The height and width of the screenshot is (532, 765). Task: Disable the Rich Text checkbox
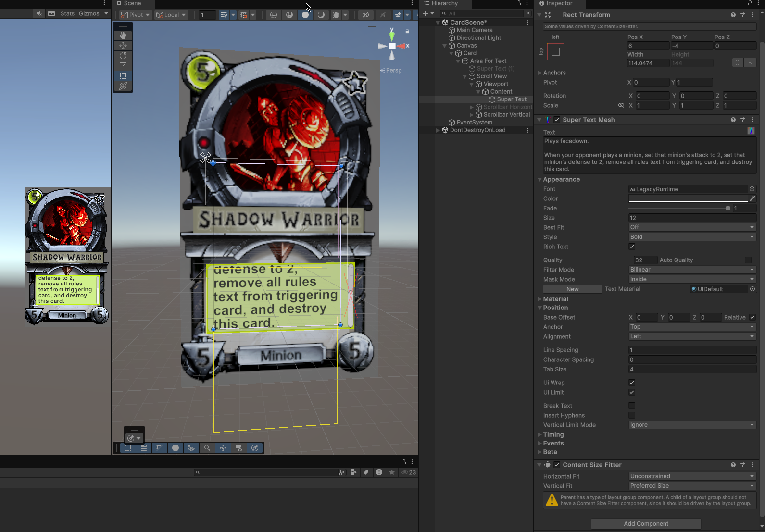click(x=632, y=247)
